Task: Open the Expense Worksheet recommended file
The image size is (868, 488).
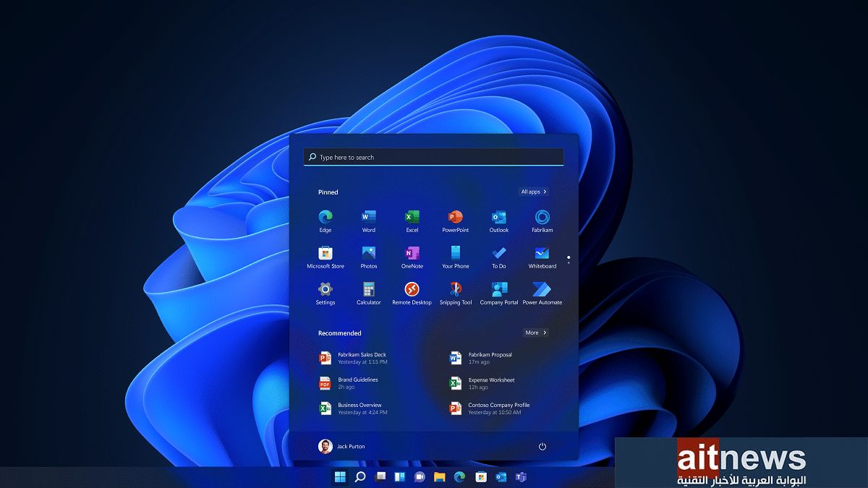Action: (x=490, y=383)
